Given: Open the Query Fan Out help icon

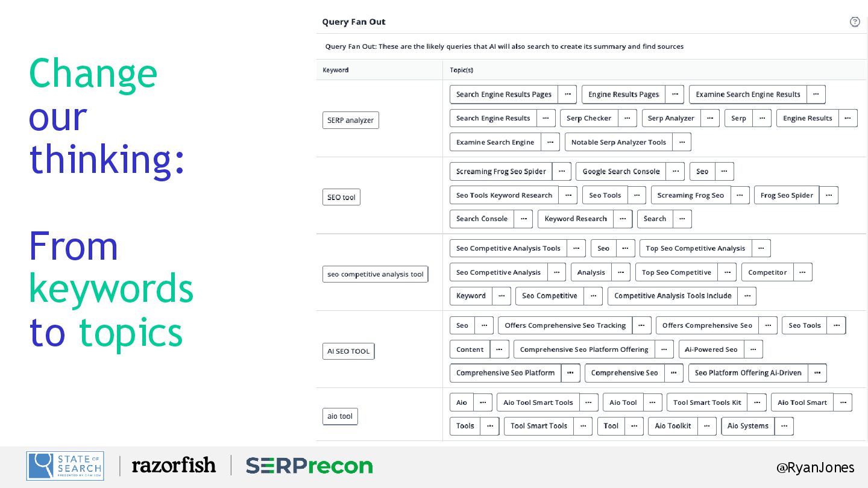Looking at the screenshot, I should pos(855,22).
